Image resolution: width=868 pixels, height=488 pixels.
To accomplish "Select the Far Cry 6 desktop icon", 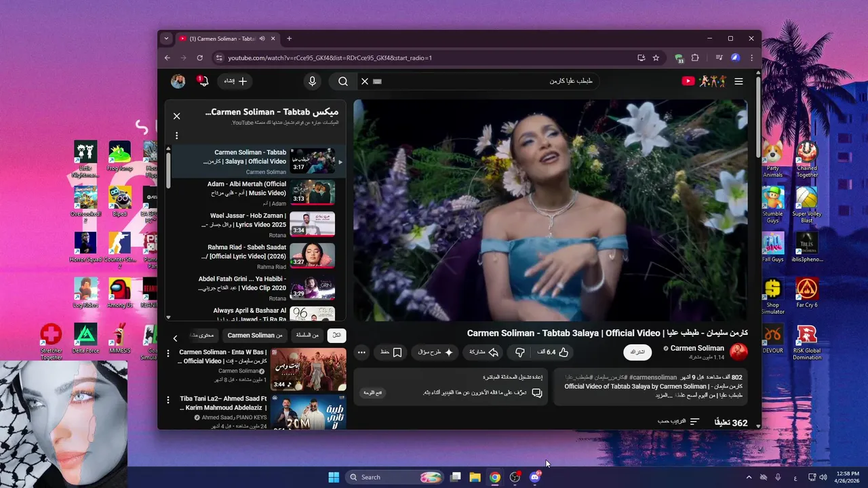I will 807,293.
